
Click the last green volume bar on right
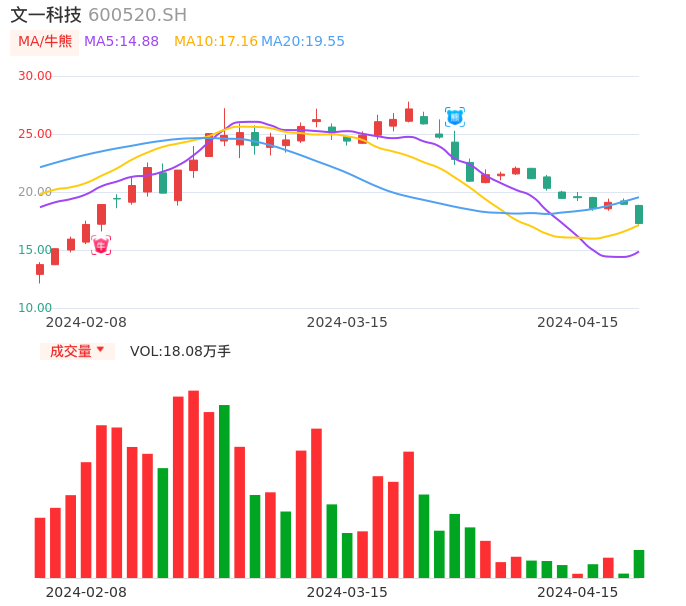coord(639,564)
